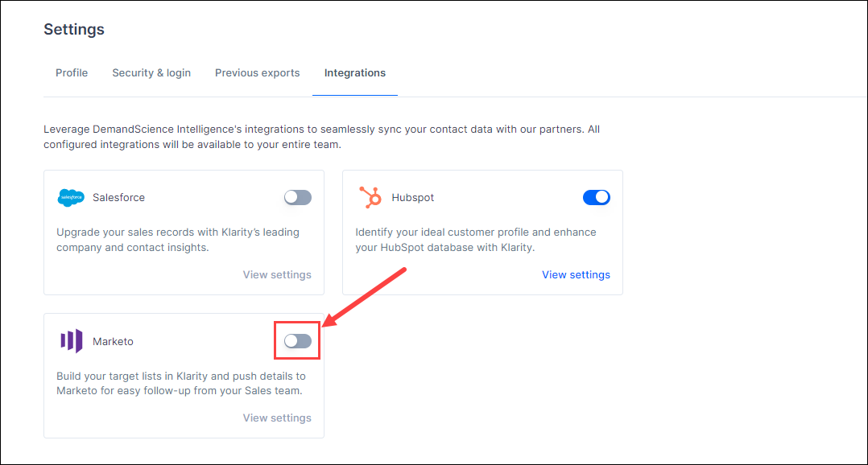This screenshot has height=465, width=868.
Task: Disable the Hubspot integration toggle
Action: (x=596, y=197)
